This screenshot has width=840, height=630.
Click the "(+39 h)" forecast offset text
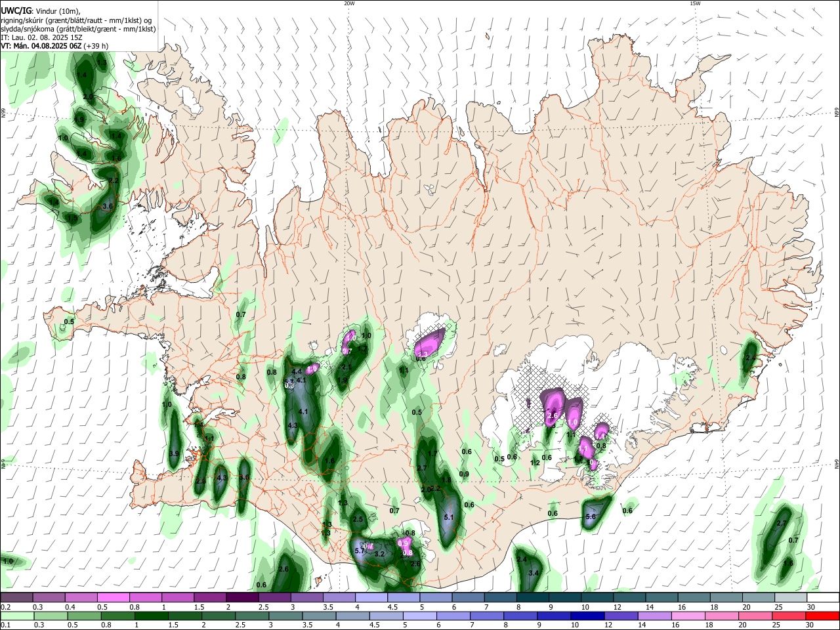[x=96, y=46]
